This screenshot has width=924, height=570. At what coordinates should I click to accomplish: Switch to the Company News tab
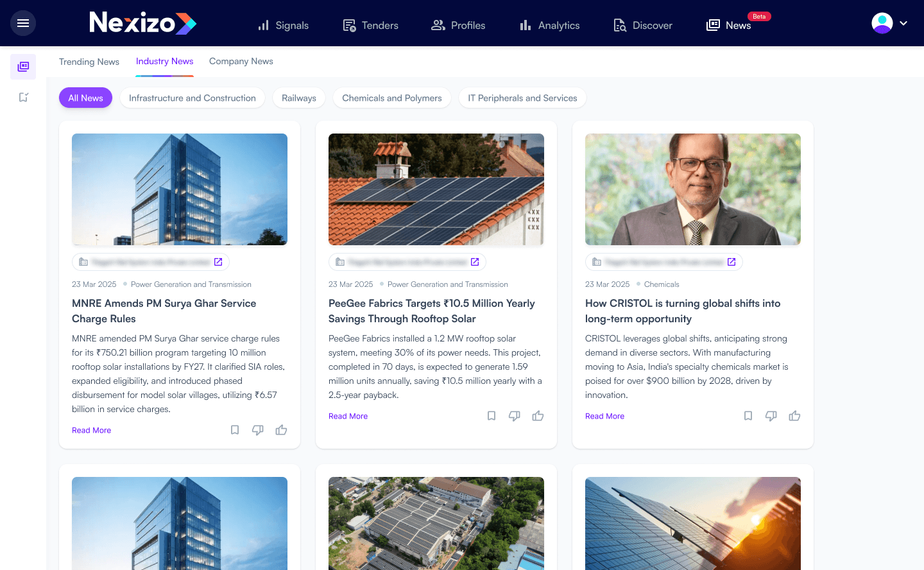pos(241,62)
